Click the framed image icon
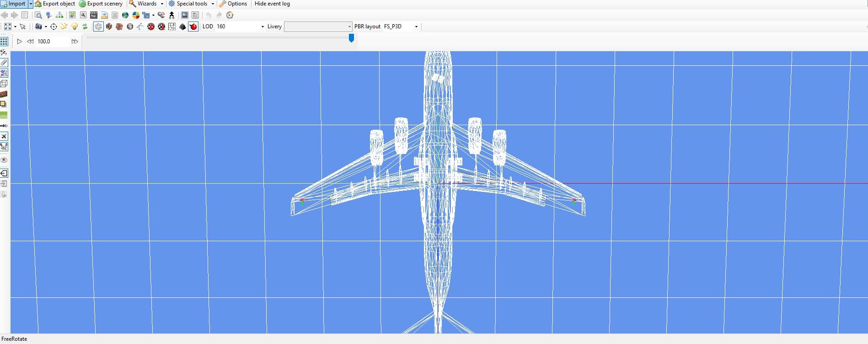The height and width of the screenshot is (344, 868). pos(185,15)
